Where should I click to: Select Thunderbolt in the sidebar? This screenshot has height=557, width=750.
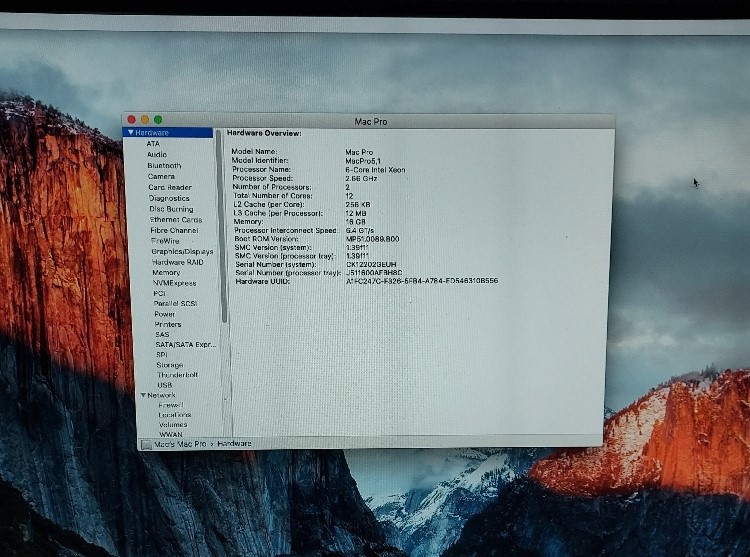[x=177, y=375]
